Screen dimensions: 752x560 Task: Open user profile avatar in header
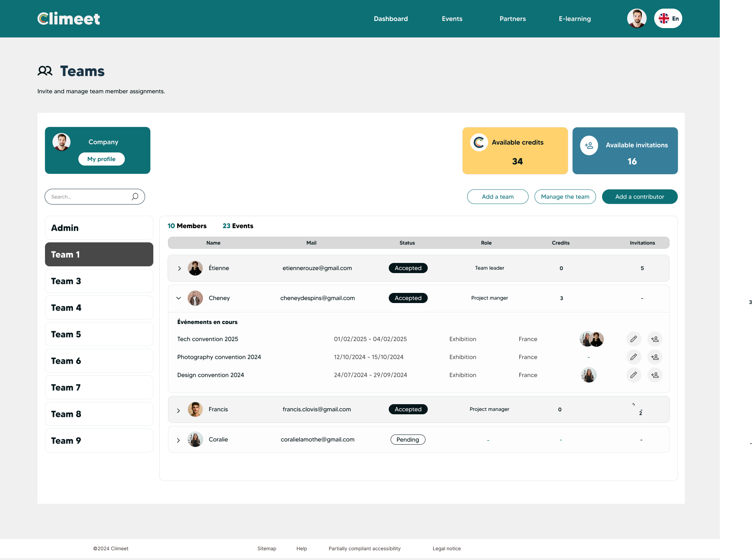pos(637,18)
